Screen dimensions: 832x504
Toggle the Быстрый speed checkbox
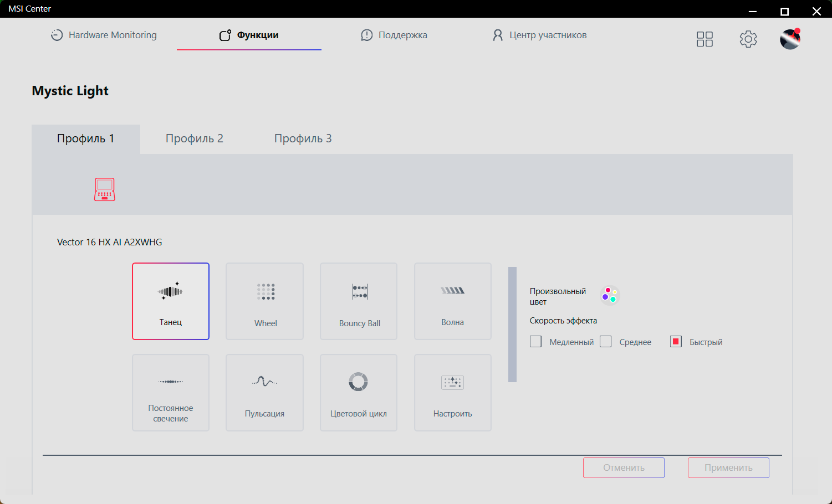[676, 342]
